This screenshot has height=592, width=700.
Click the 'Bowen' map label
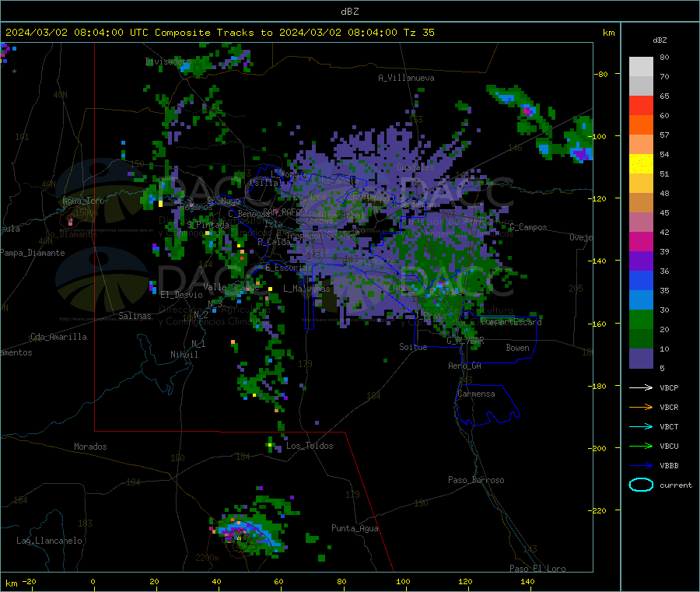[517, 348]
